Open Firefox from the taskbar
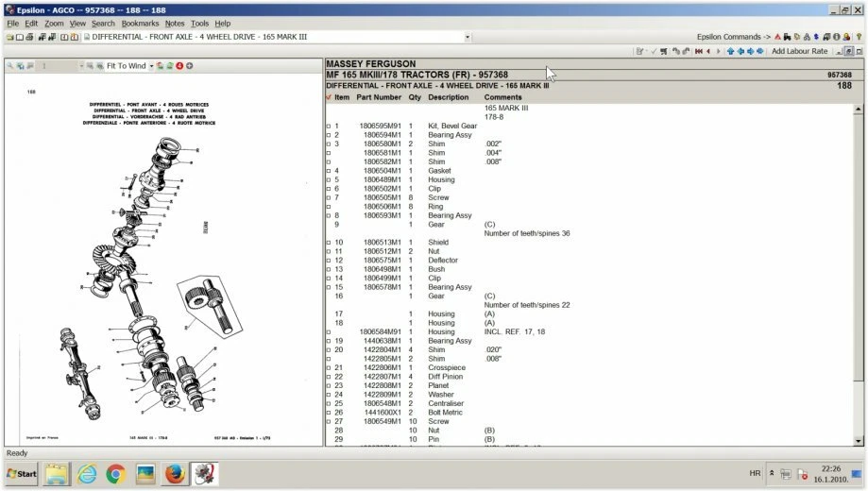Screen dimensions: 868x491 click(x=175, y=474)
